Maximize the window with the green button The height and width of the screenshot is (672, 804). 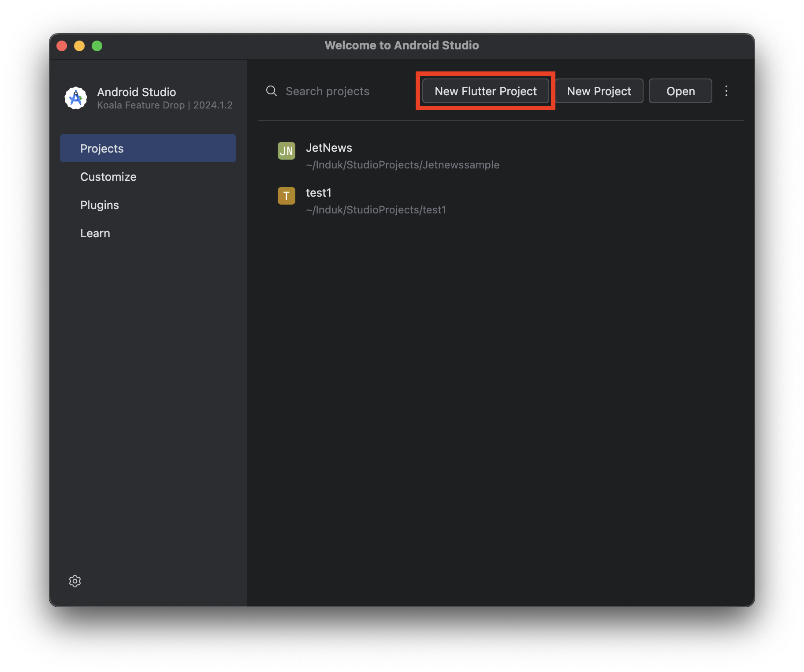point(97,46)
